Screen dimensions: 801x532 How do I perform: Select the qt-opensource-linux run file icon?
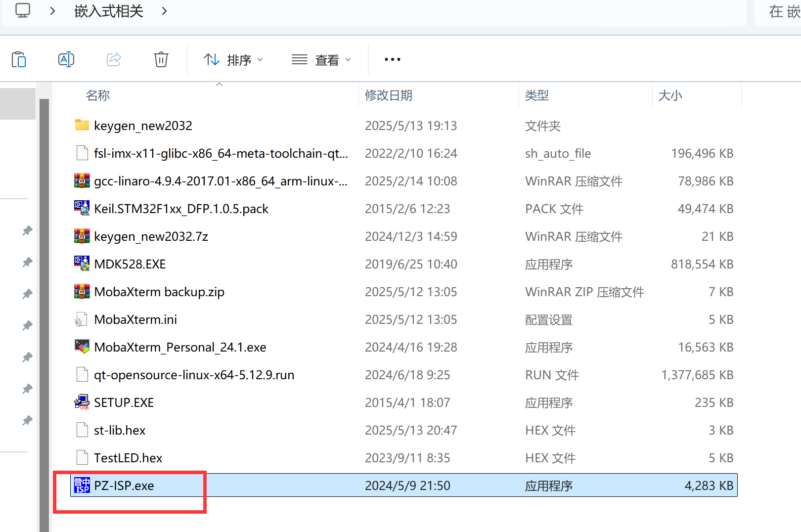coord(82,375)
